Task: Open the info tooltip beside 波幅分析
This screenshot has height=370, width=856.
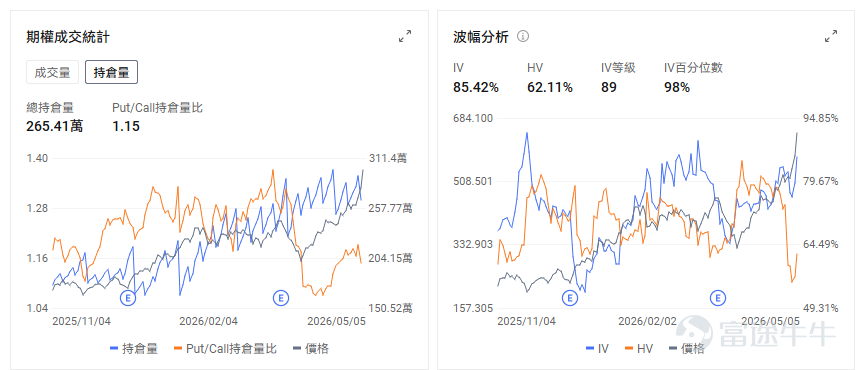Action: pyautogui.click(x=523, y=37)
